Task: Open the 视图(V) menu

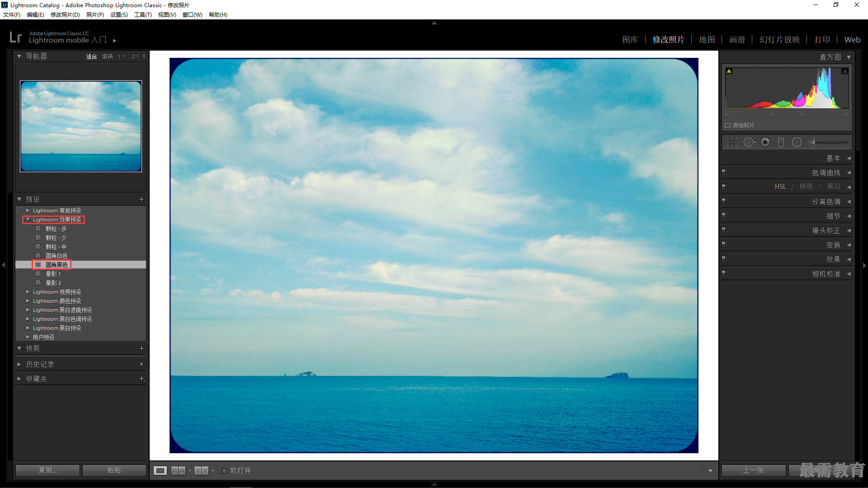Action: tap(167, 15)
